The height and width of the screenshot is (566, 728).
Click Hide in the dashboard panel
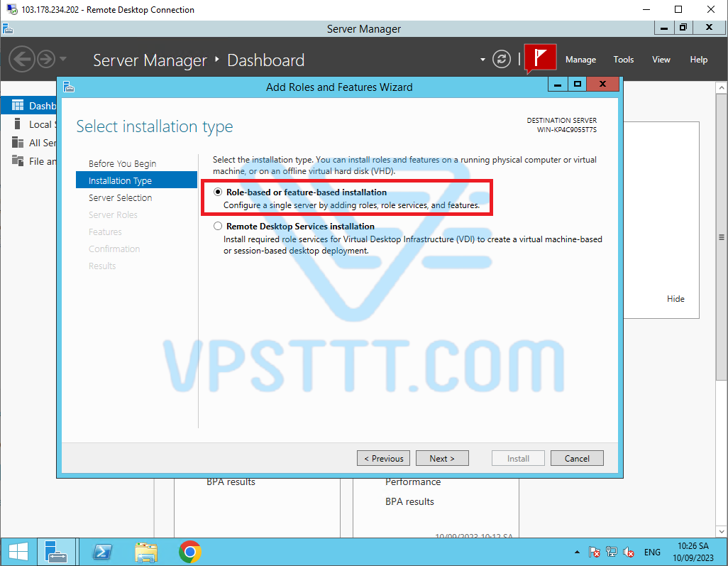675,299
